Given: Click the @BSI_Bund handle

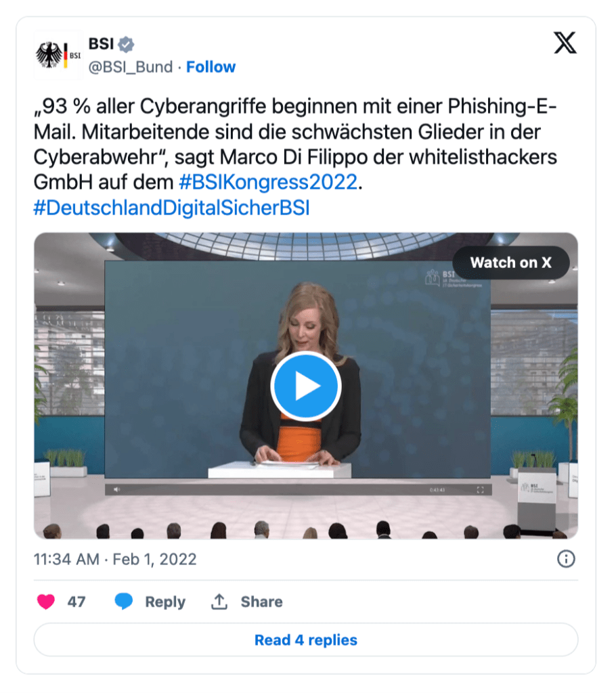Looking at the screenshot, I should pos(131,67).
